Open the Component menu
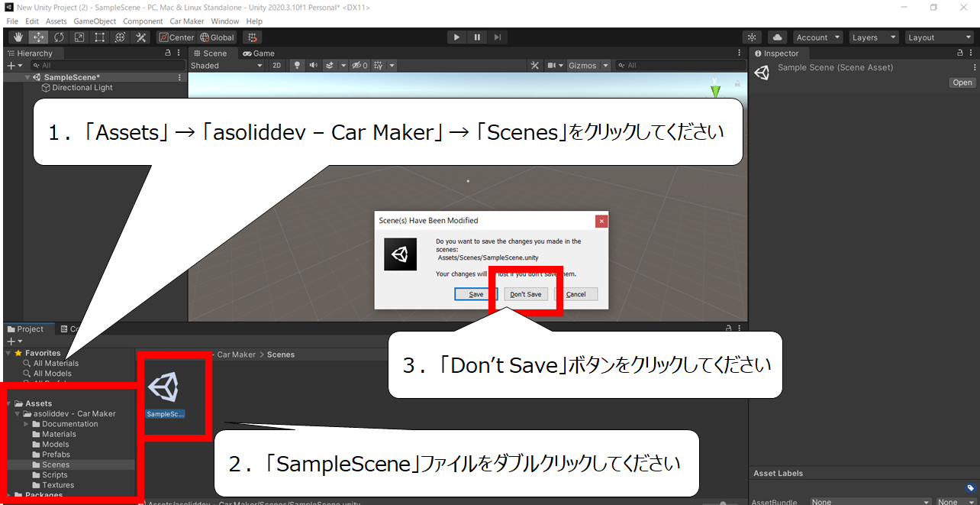This screenshot has height=505, width=980. click(x=143, y=21)
